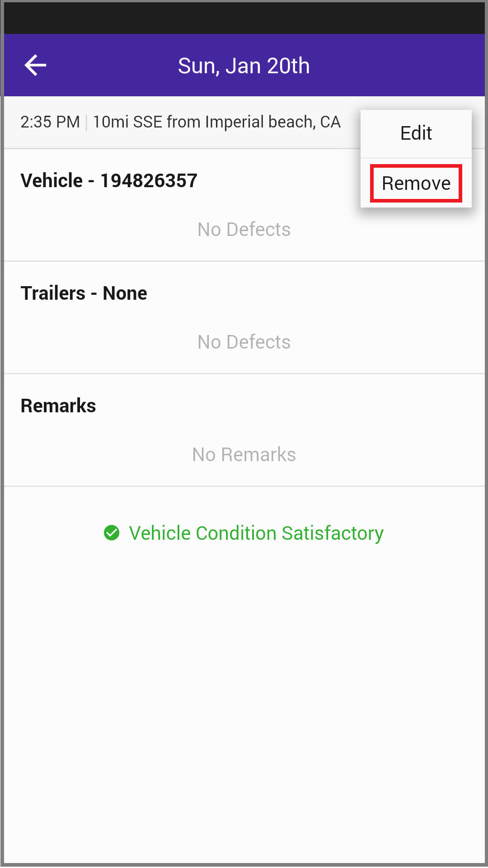Tap No Defects under the Trailers section
The image size is (488, 868).
[x=244, y=342]
